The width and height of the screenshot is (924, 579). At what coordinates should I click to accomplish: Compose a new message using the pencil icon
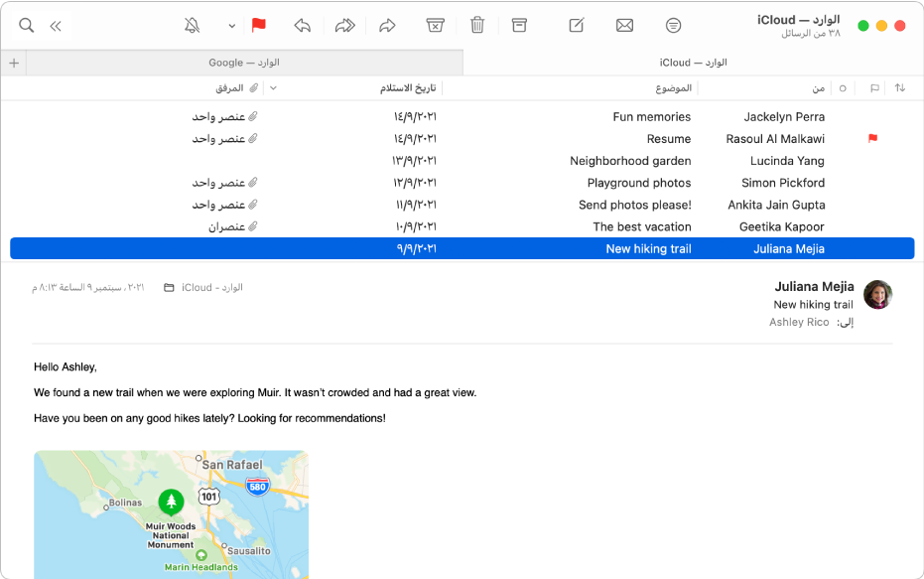pyautogui.click(x=575, y=25)
